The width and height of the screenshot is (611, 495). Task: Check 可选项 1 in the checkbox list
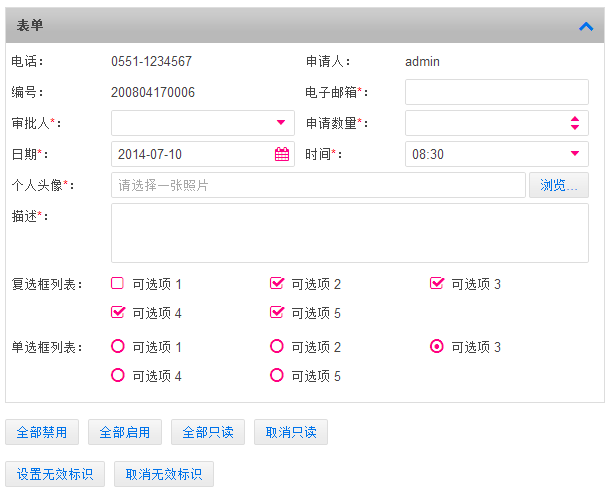click(x=117, y=283)
